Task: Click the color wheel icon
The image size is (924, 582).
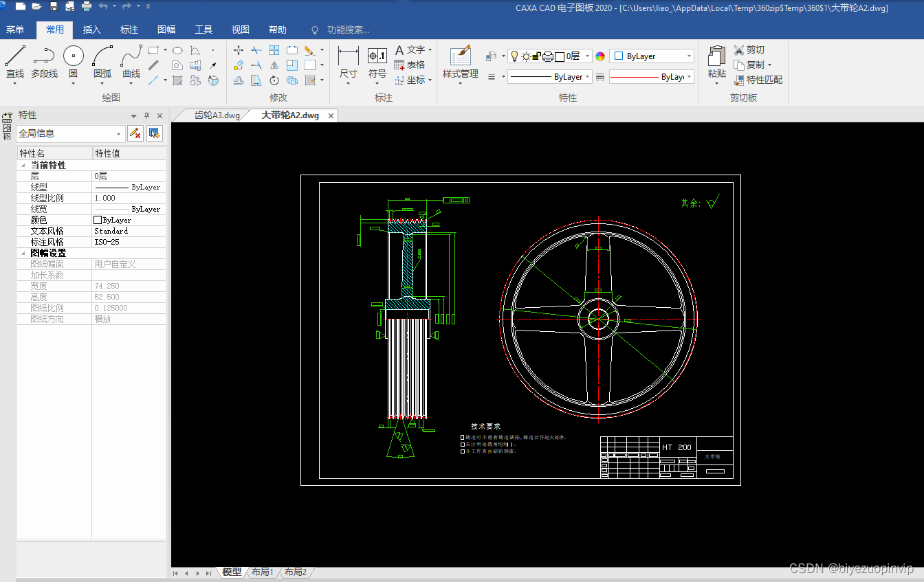Action: [600, 56]
